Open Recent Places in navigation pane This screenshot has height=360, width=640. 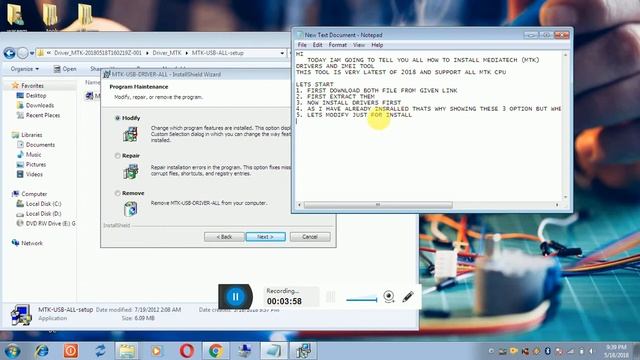[42, 115]
